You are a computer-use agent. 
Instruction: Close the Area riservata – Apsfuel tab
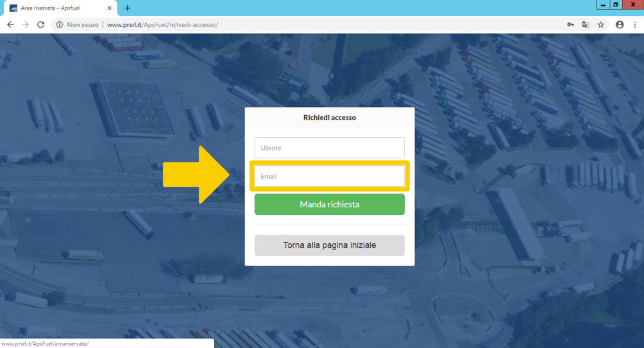pyautogui.click(x=110, y=8)
